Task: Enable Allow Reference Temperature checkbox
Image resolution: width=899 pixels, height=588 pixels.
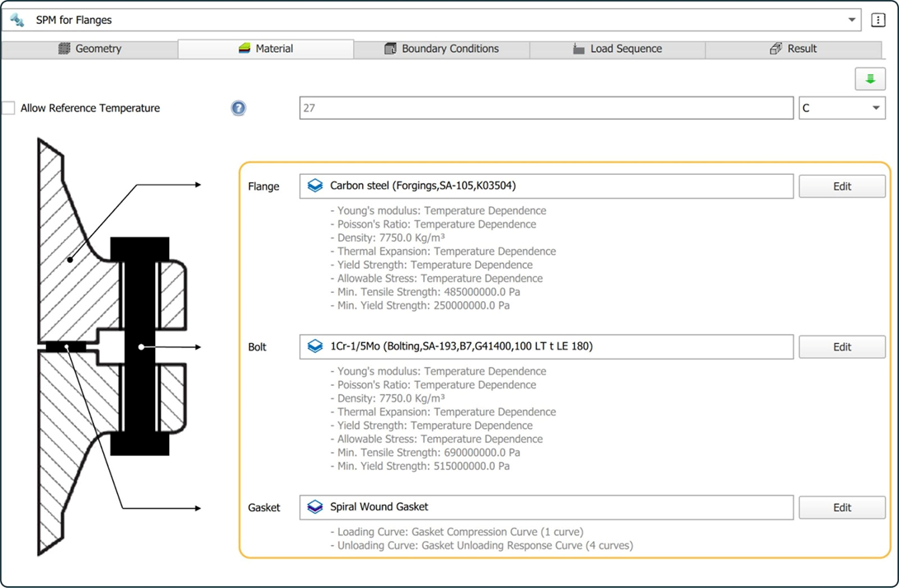Action: pyautogui.click(x=8, y=108)
